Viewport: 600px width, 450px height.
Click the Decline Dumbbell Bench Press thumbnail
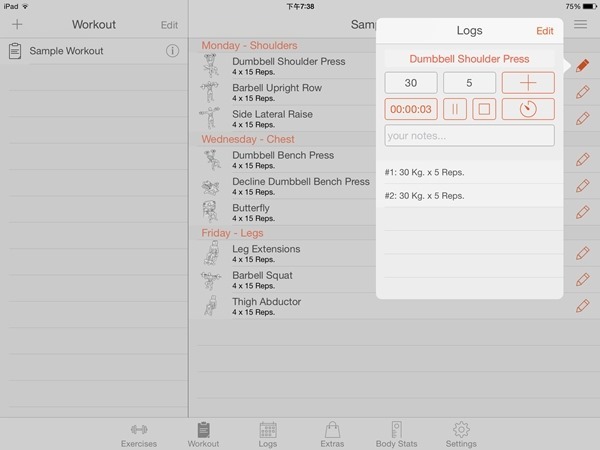pos(211,187)
